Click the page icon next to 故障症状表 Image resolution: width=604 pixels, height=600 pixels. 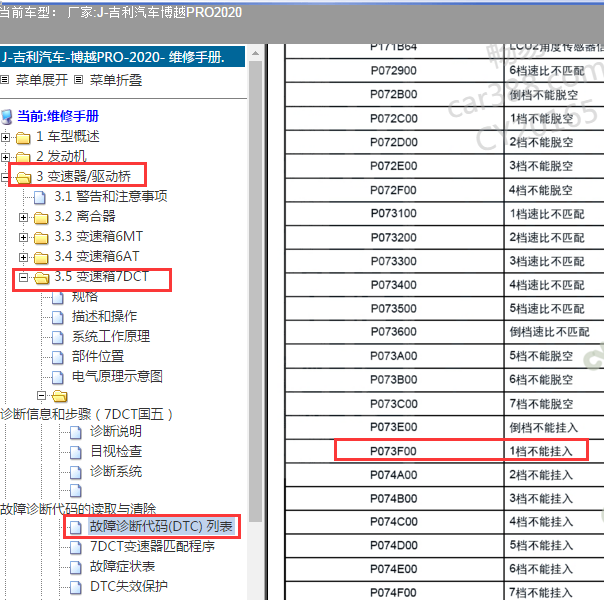pos(76,567)
